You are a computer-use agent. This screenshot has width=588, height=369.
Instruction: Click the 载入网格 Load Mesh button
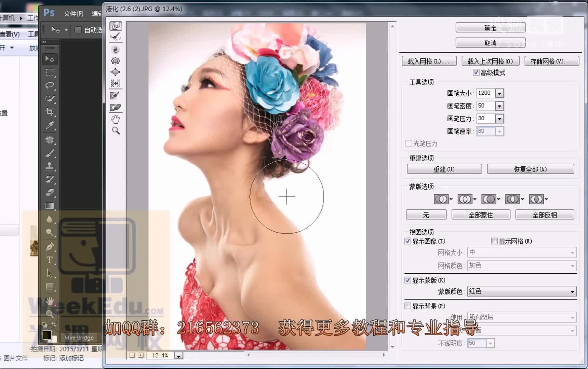(429, 61)
